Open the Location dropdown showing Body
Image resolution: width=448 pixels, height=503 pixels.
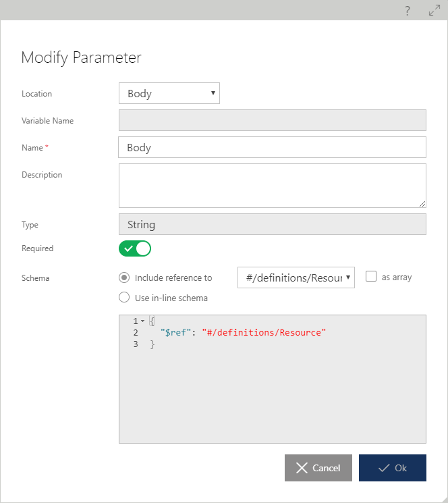(x=169, y=93)
